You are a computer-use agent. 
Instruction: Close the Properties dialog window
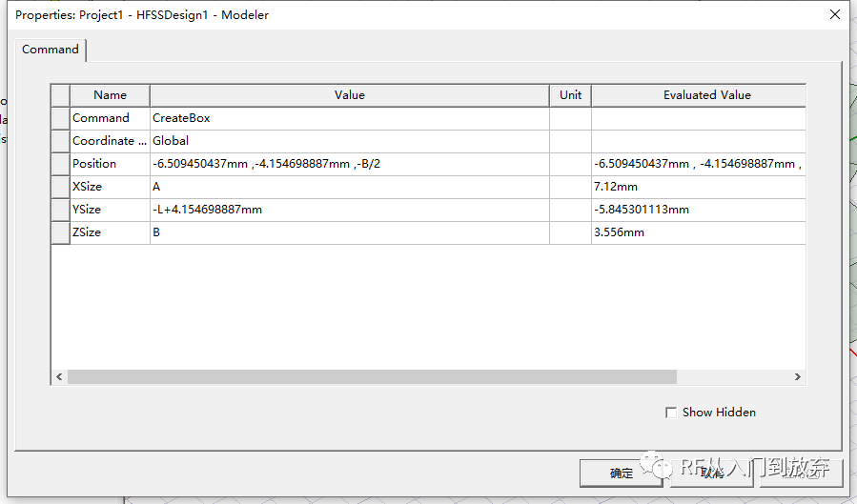point(834,14)
